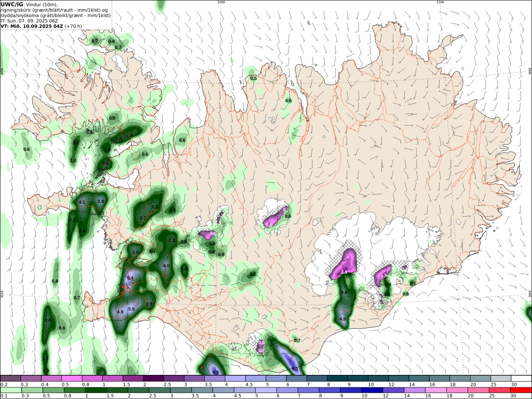Screen dimensions: 532x399
Task: Pick the purple 12 rain swatch
Action: (x=392, y=390)
